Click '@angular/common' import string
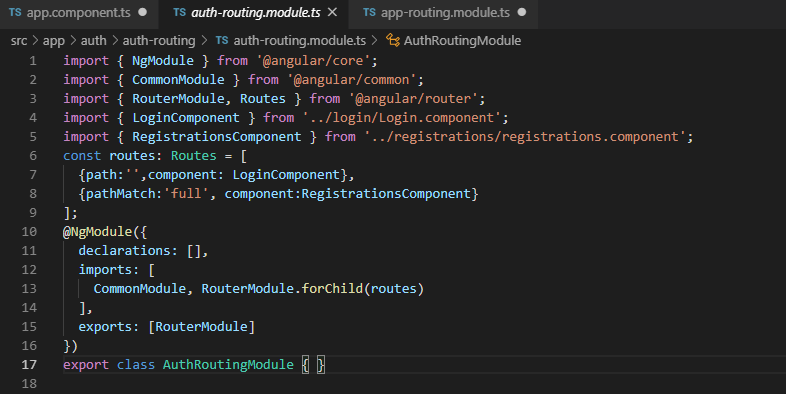The height and width of the screenshot is (394, 786). [351, 80]
